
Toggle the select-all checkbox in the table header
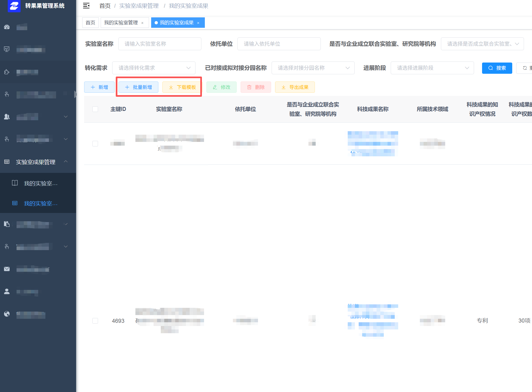(x=95, y=109)
